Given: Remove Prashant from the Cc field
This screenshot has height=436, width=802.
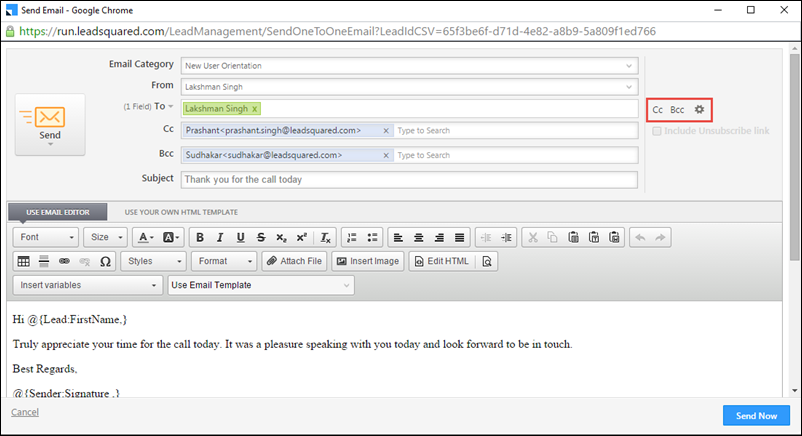Looking at the screenshot, I should 386,131.
